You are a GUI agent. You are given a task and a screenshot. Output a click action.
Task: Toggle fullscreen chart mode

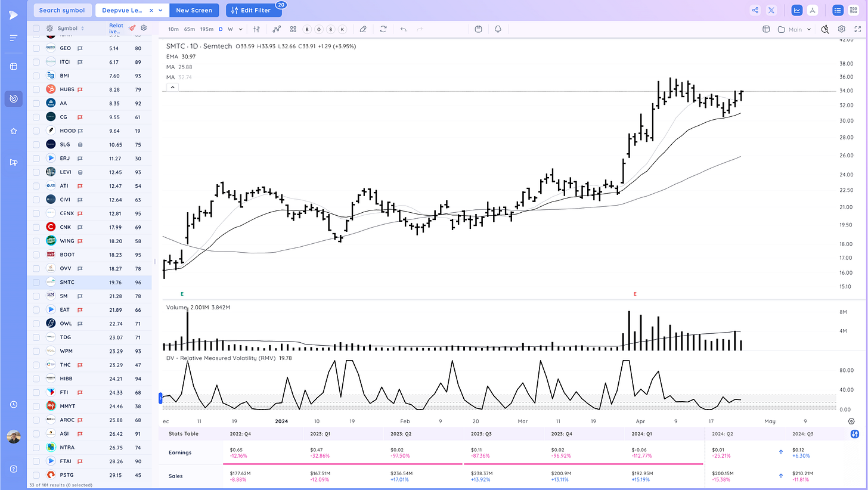tap(858, 29)
